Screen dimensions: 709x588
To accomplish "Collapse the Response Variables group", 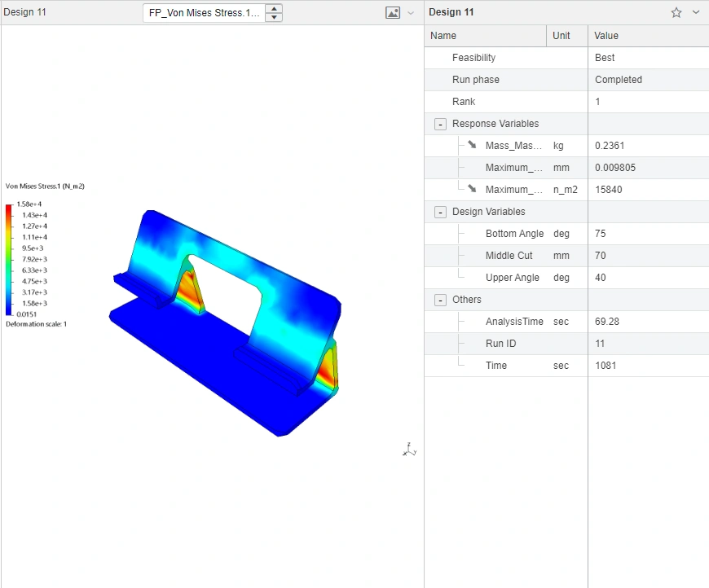I will [440, 124].
